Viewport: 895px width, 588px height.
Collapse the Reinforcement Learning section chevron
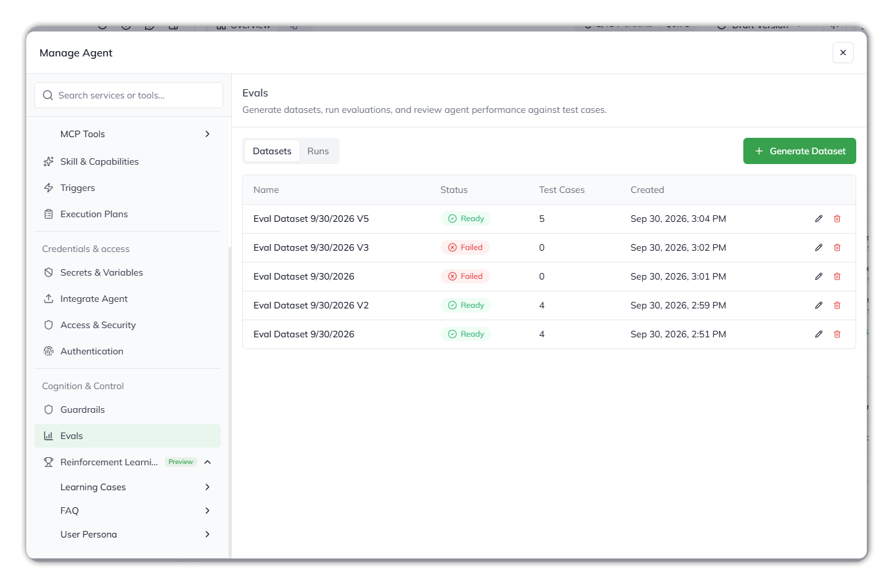point(207,462)
